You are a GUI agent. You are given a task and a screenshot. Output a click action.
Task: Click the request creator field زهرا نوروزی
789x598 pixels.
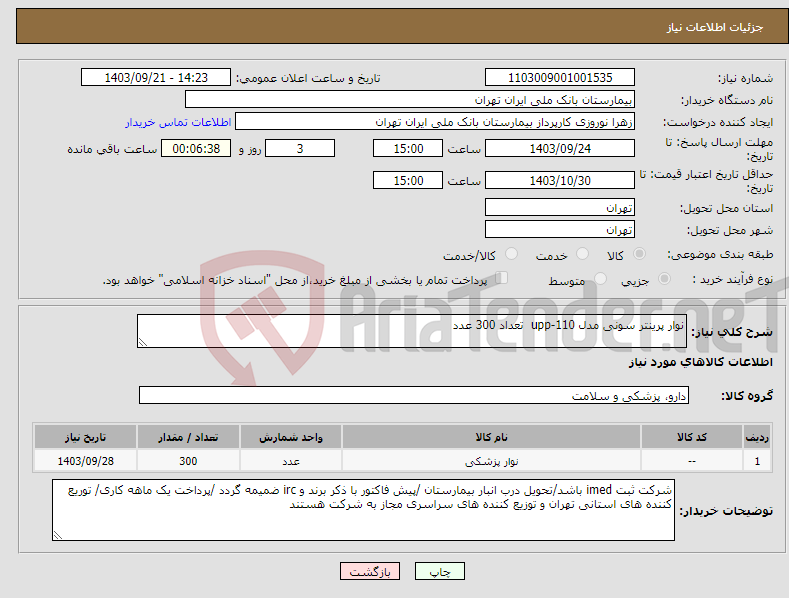(435, 122)
